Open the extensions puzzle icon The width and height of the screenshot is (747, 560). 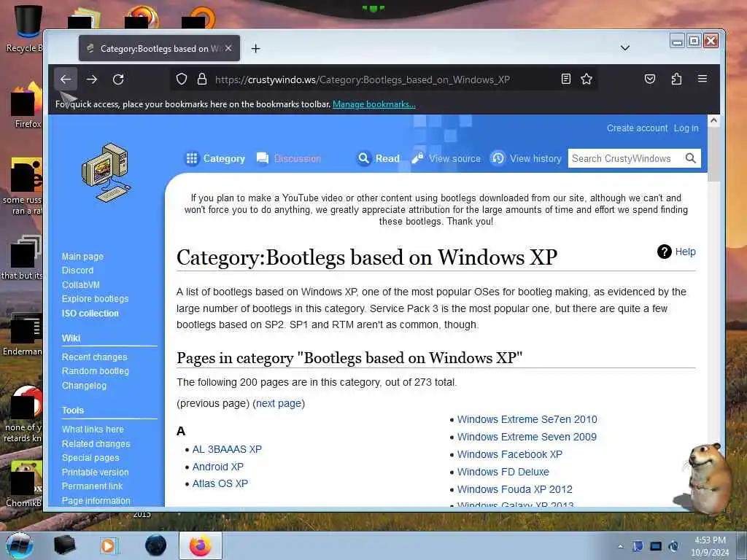point(676,79)
